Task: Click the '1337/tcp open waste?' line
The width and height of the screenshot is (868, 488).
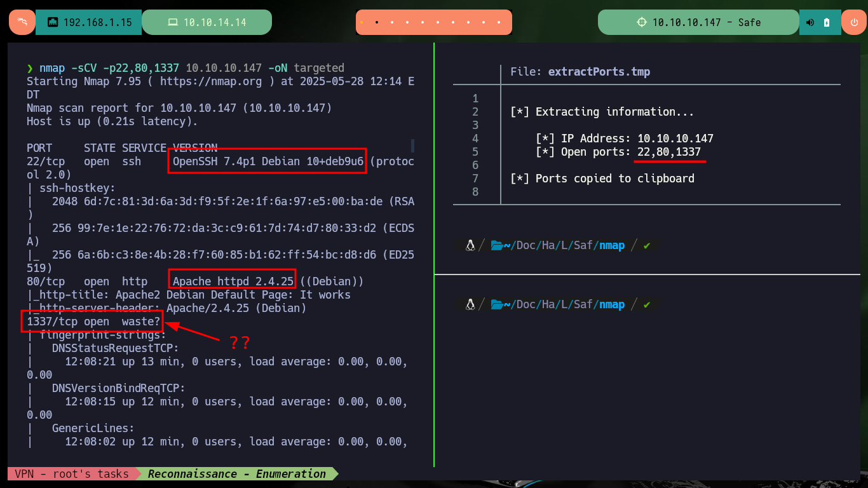Action: pos(93,322)
